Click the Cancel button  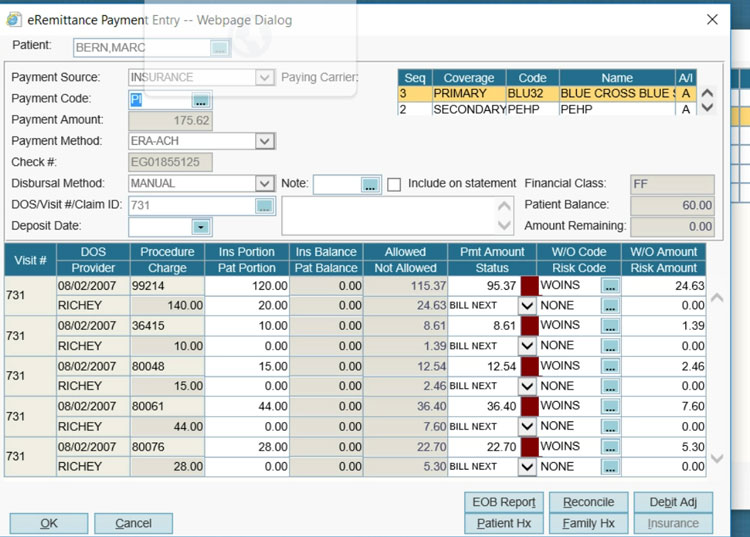pos(133,524)
